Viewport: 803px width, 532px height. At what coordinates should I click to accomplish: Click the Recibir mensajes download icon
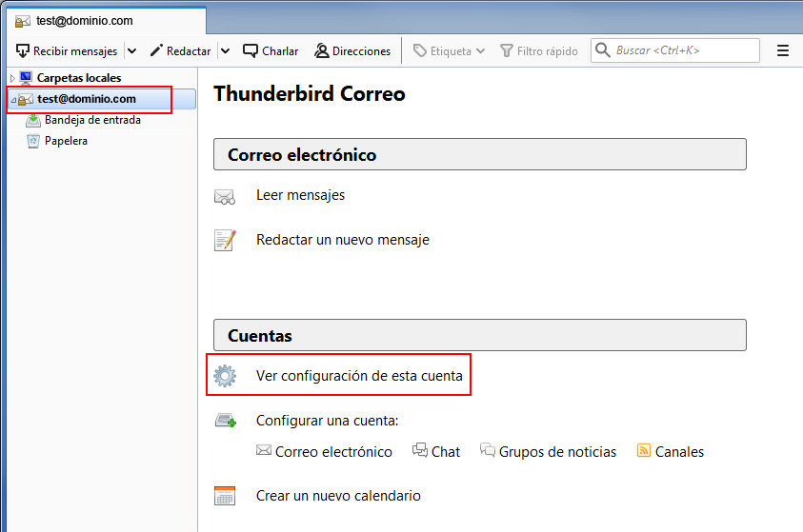coord(23,50)
